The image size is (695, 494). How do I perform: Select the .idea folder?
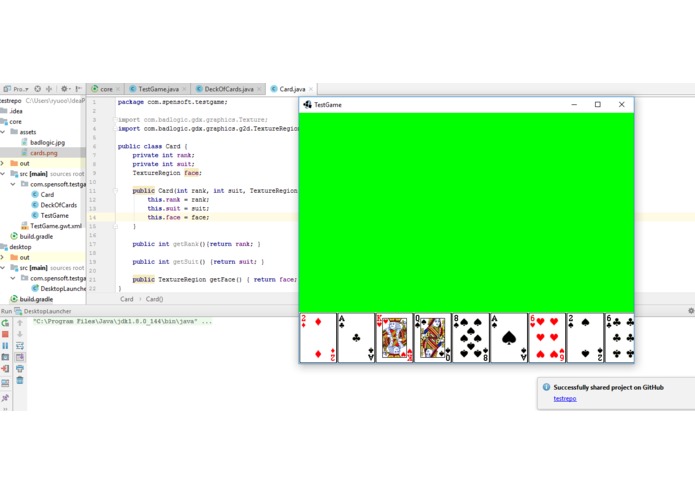pyautogui.click(x=12, y=111)
